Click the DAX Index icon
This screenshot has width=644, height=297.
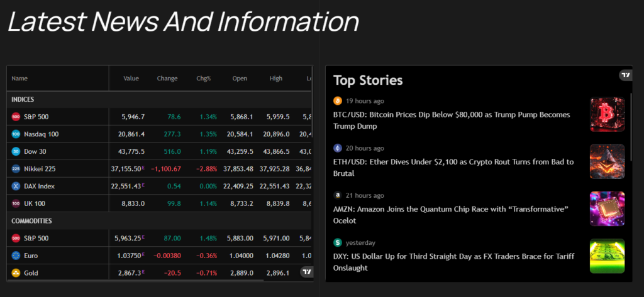16,186
